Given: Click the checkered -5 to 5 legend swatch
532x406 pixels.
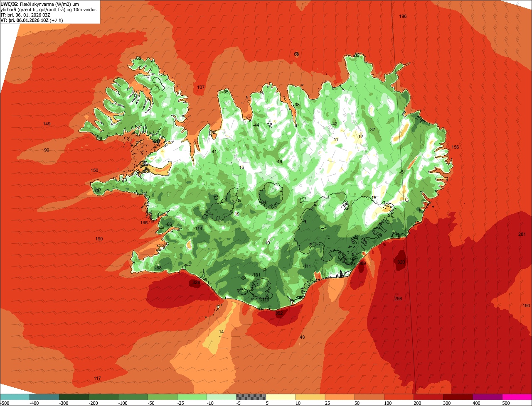Looking at the screenshot, I should 251,397.
